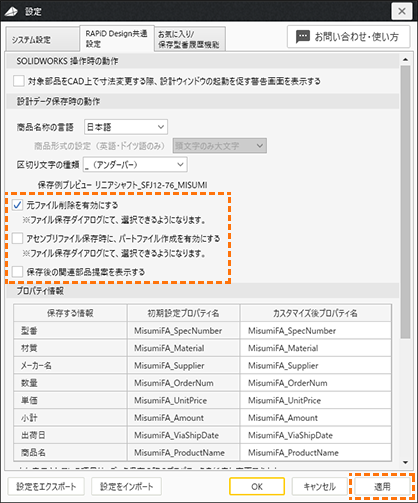Viewport: 418px width, 503px height.
Task: Edit customized MisumiFA_Supplier property cell
Action: pyautogui.click(x=315, y=365)
